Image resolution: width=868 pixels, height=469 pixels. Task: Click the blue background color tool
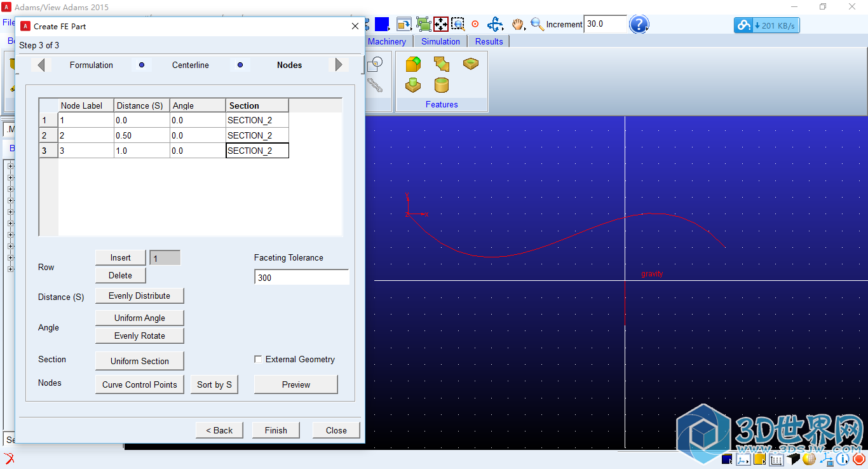tap(382, 24)
